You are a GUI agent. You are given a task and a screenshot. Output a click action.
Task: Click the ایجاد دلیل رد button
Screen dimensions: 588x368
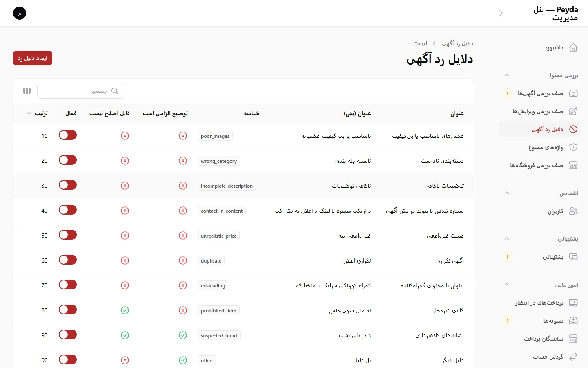[33, 58]
